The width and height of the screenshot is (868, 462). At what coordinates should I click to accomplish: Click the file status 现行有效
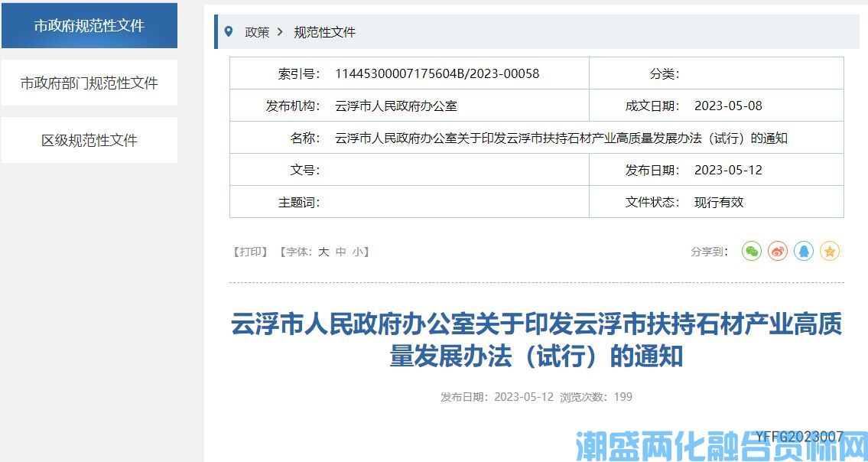[x=719, y=202]
